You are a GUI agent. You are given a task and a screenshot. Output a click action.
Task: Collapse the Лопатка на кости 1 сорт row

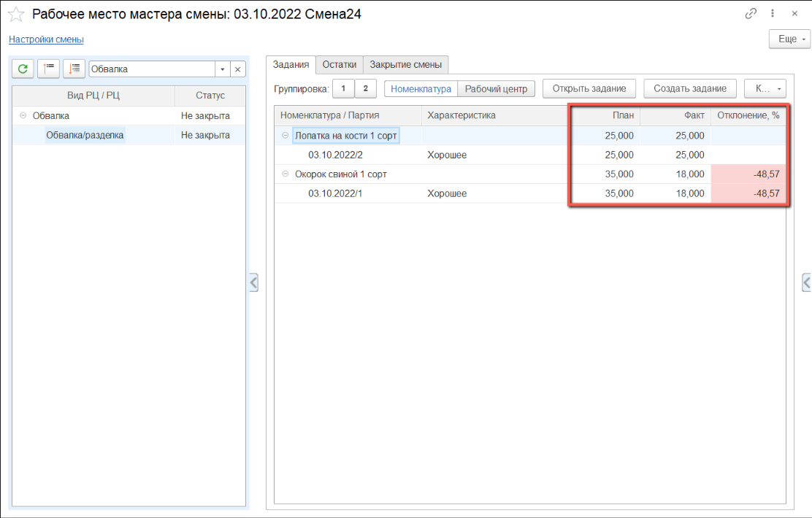click(285, 136)
